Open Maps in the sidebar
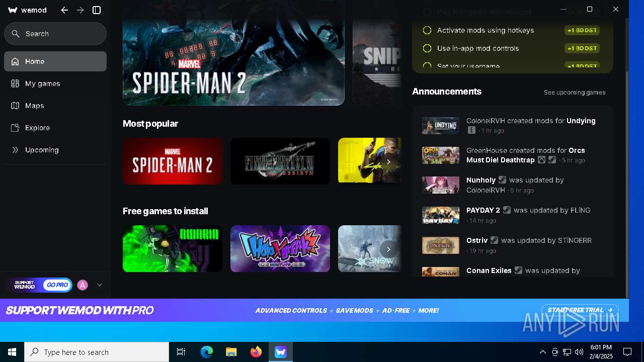The image size is (644, 362). [55, 106]
